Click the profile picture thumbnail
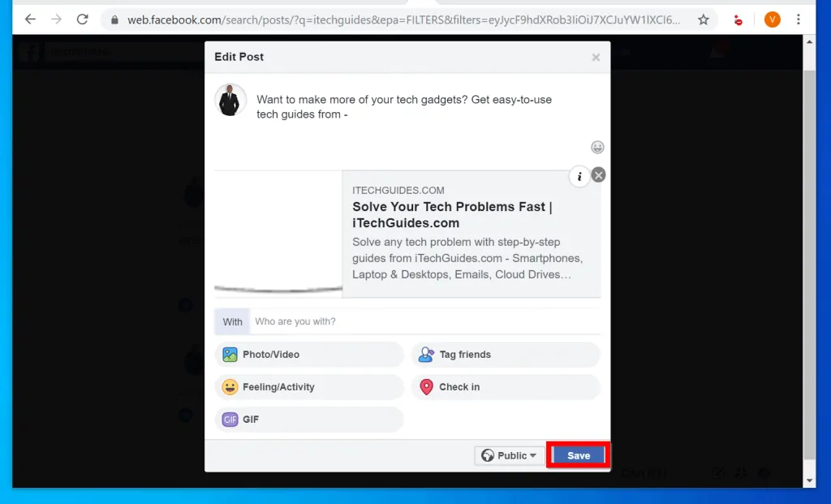This screenshot has width=831, height=504. pos(230,100)
